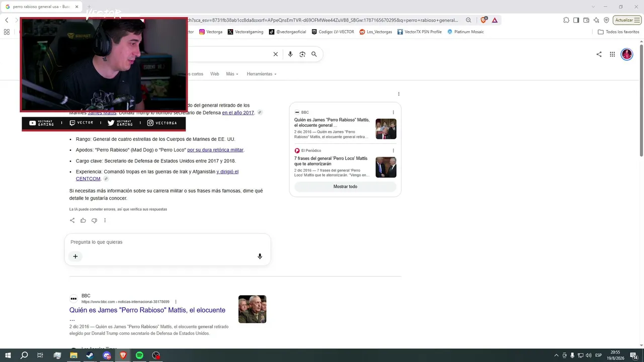The height and width of the screenshot is (362, 644).
Task: Add attachment with plus icon
Action: [75, 256]
